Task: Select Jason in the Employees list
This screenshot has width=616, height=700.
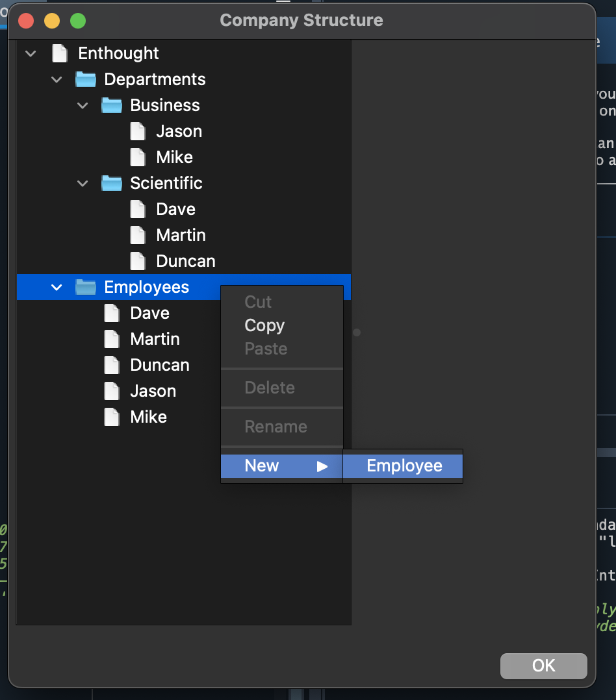Action: point(153,390)
